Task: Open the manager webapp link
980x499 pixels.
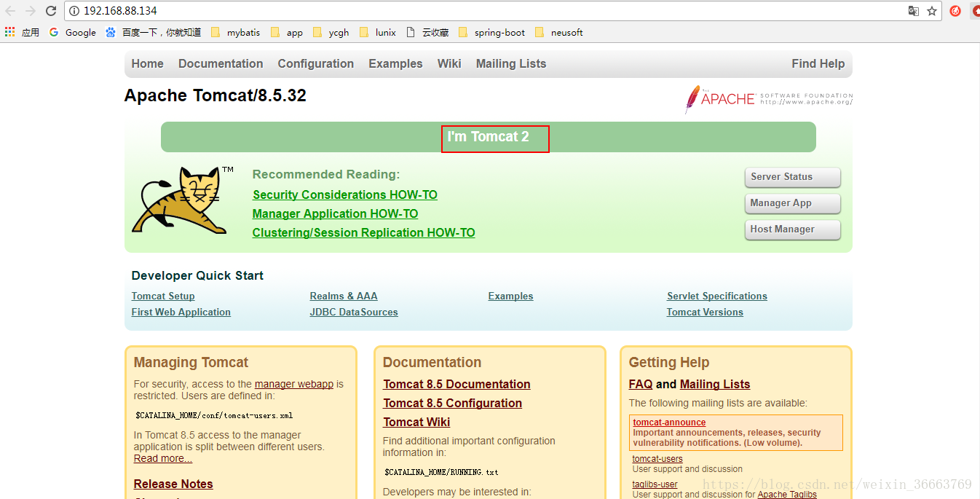Action: click(x=294, y=384)
